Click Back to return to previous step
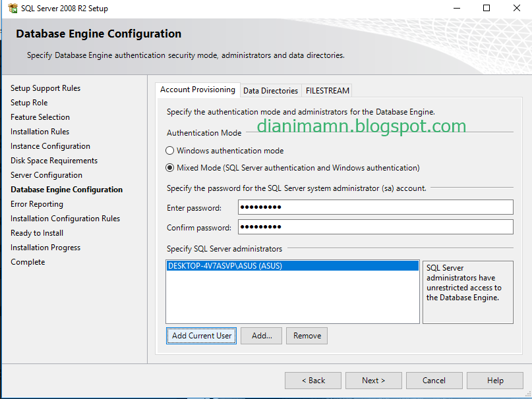Screen dimensions: 532x399 coord(312,380)
